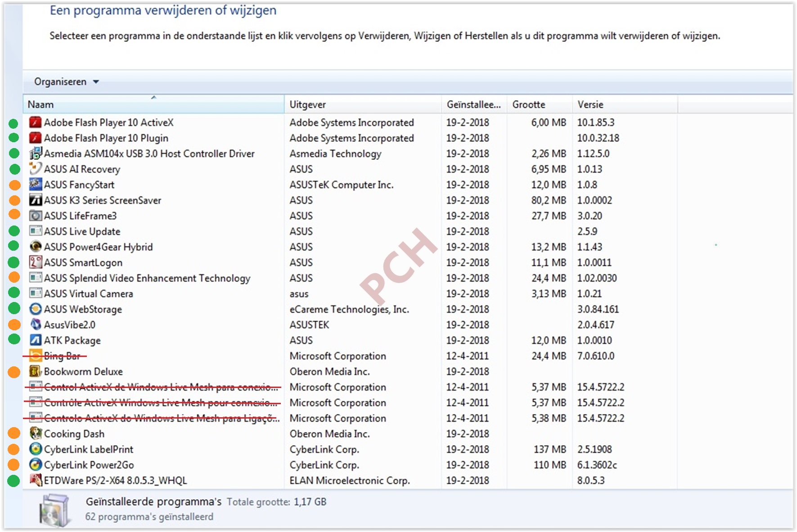Click the ASUS Power4Gear Hybrid icon
The width and height of the screenshot is (797, 532).
35,247
